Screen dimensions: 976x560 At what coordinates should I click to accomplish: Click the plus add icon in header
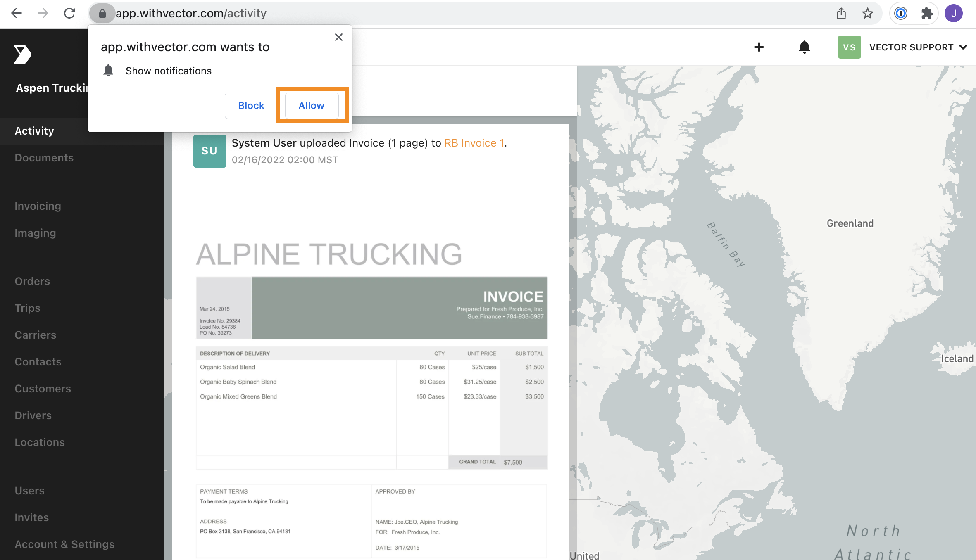click(759, 47)
